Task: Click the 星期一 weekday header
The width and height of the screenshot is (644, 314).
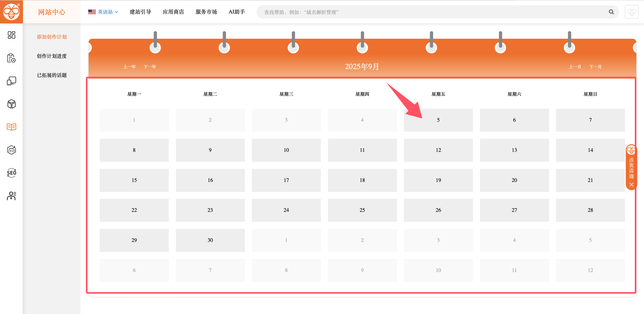Action: tap(134, 94)
